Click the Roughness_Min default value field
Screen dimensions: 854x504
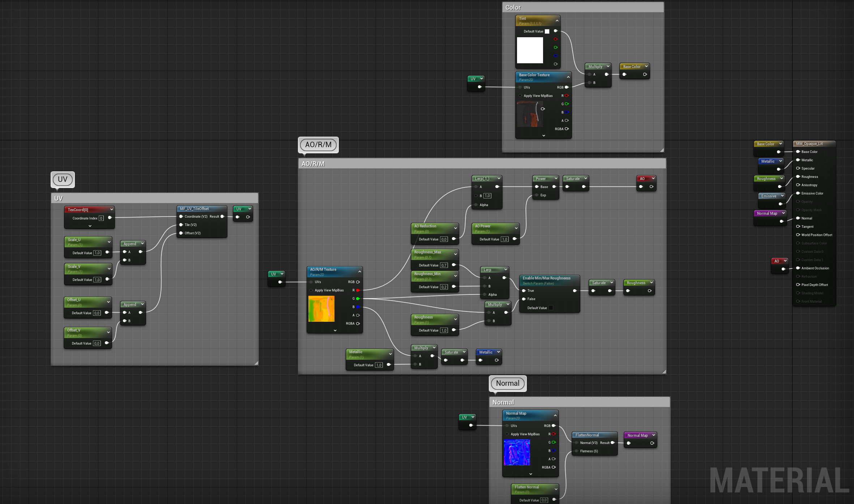(444, 287)
